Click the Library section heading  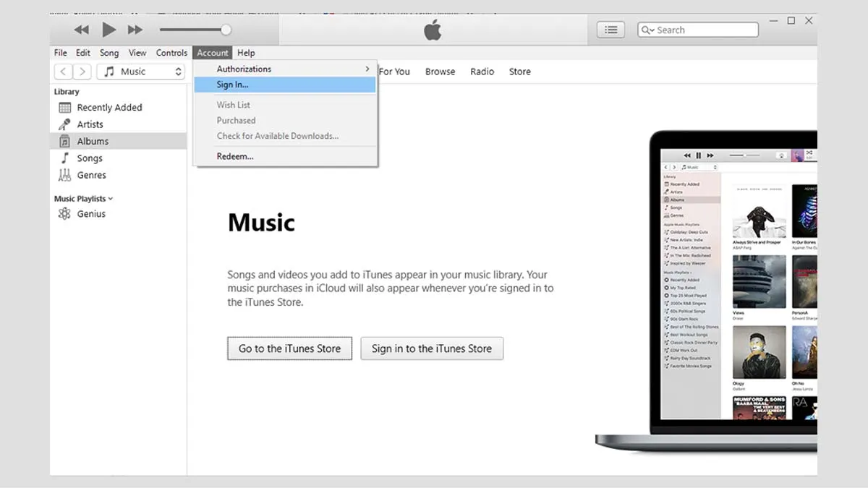[x=67, y=92]
